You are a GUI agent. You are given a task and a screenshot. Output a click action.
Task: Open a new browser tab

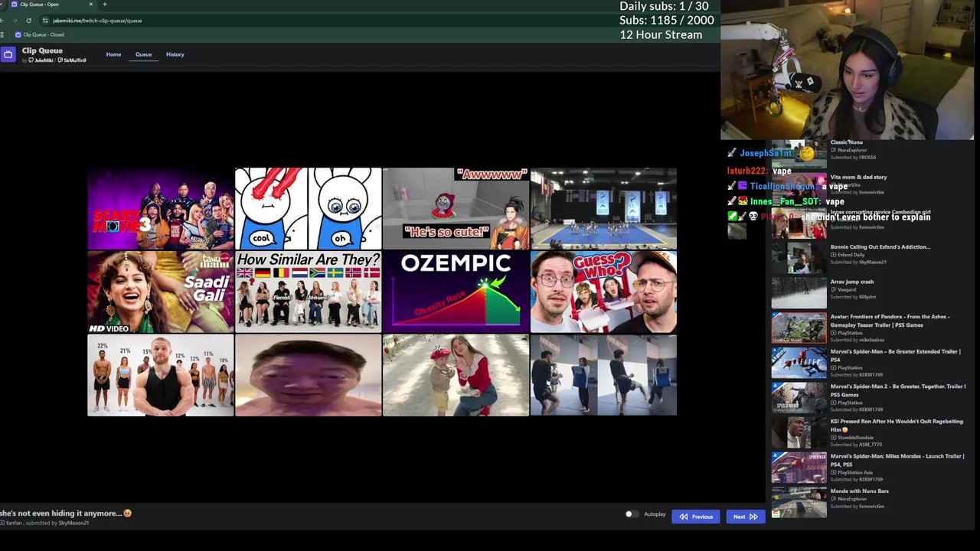coord(104,5)
